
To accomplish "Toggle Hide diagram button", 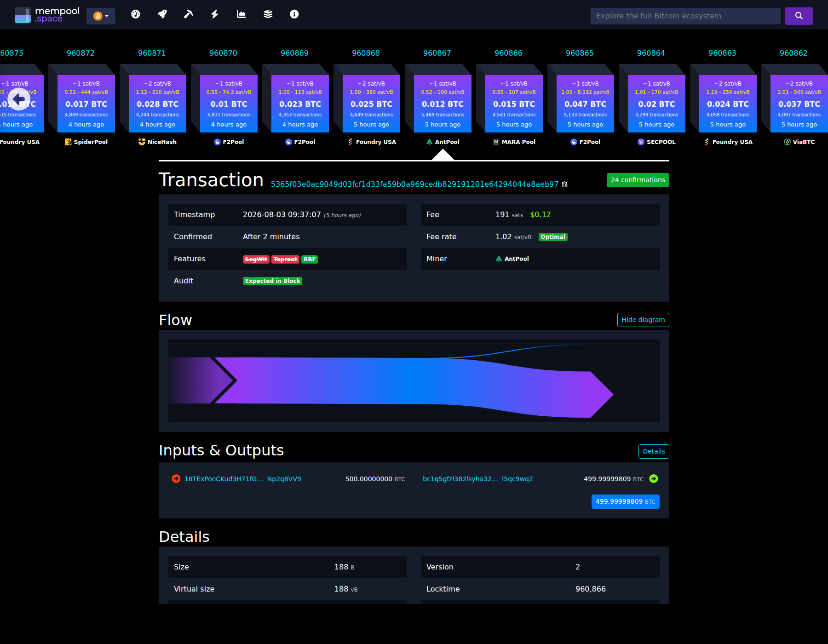I will (643, 320).
